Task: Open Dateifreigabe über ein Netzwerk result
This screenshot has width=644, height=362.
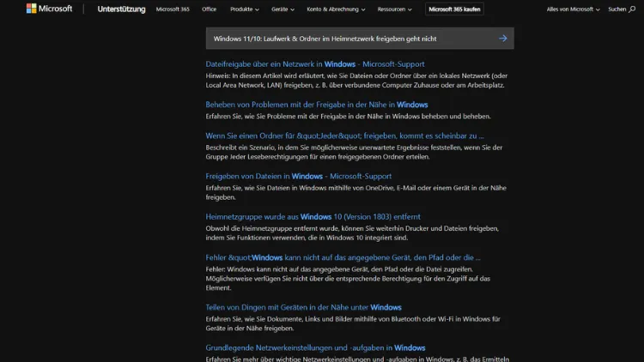Action: point(315,64)
